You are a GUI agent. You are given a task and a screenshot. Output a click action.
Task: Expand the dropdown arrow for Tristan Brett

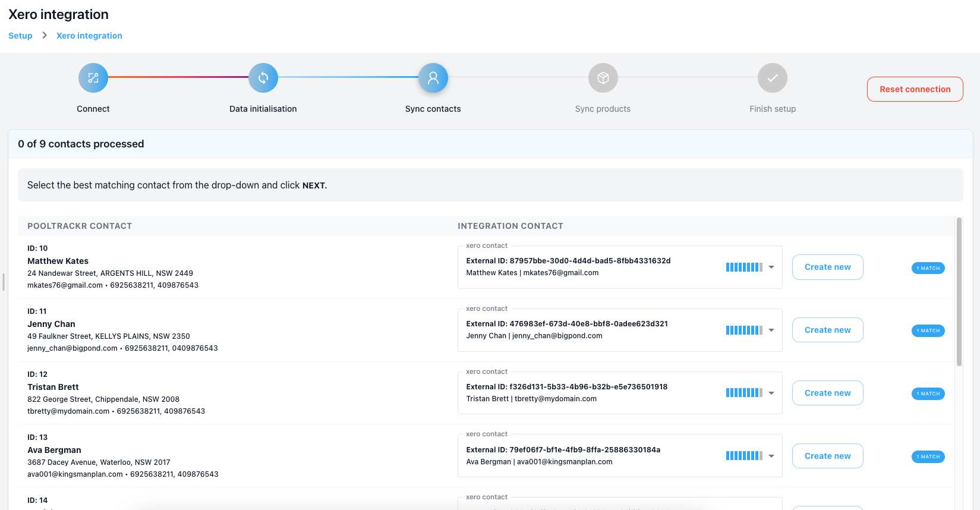771,393
